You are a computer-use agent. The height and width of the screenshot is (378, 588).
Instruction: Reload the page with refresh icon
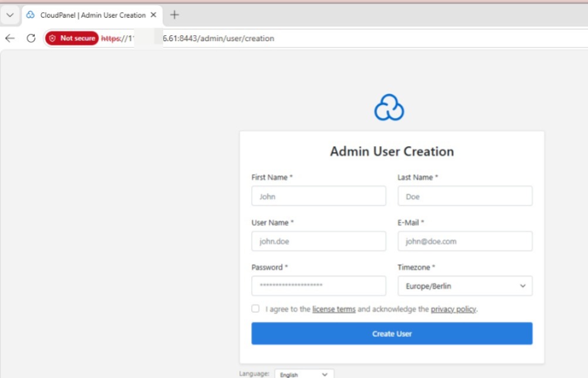click(x=31, y=38)
